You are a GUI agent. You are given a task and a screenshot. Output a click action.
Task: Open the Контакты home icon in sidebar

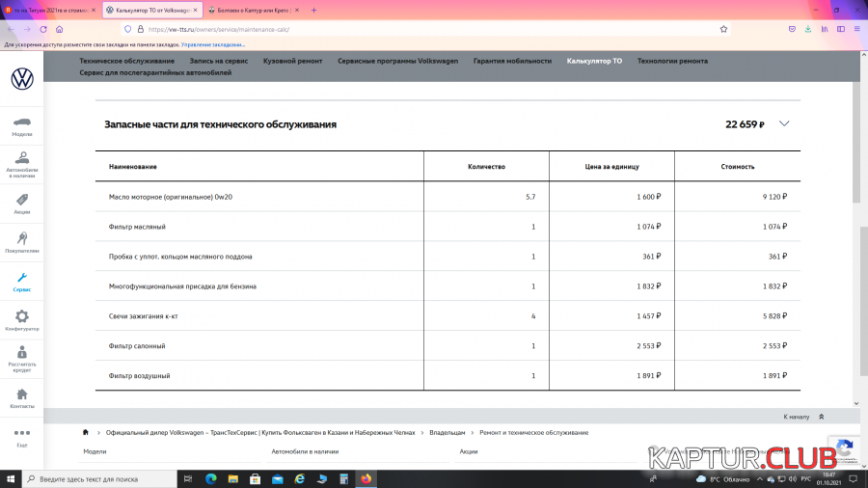(x=21, y=394)
